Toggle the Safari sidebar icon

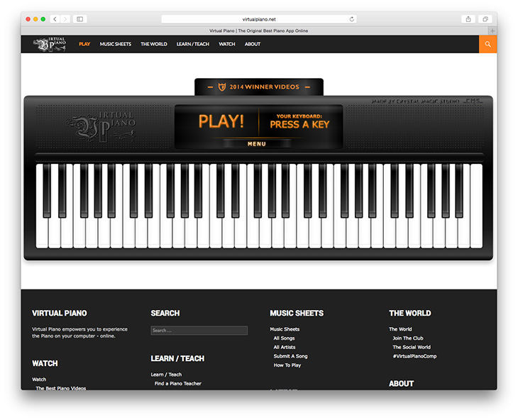coord(80,19)
